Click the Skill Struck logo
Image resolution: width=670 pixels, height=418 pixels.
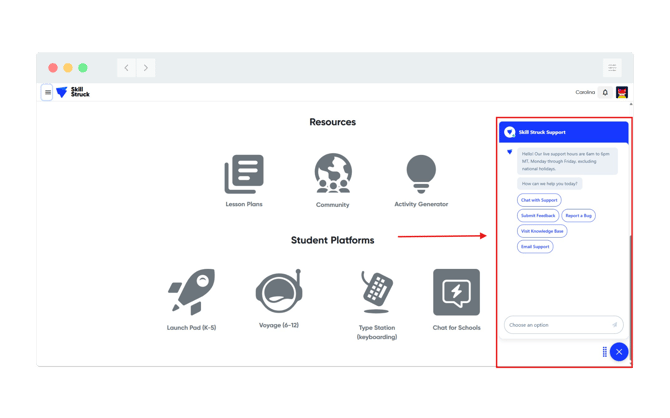coord(73,92)
